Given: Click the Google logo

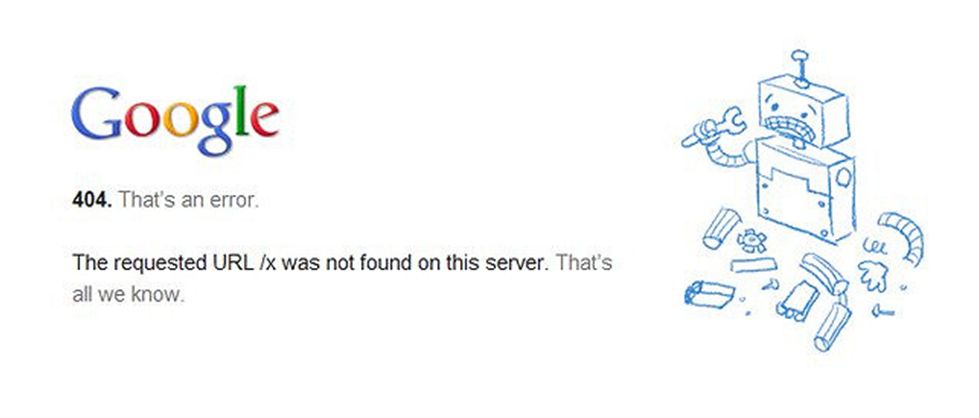Looking at the screenshot, I should pyautogui.click(x=175, y=121).
